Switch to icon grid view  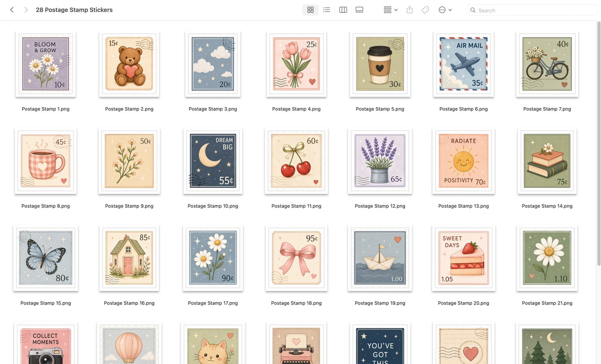coord(310,10)
